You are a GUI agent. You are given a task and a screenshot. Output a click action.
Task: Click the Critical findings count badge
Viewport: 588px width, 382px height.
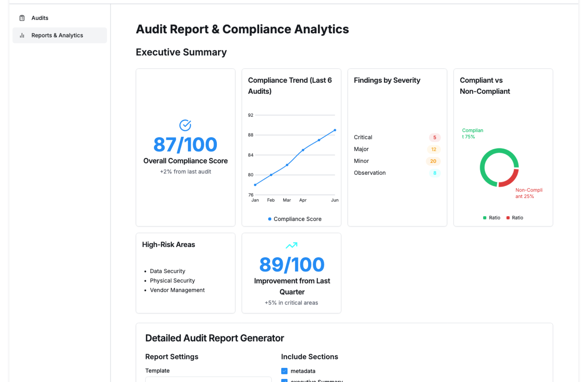[x=434, y=137]
